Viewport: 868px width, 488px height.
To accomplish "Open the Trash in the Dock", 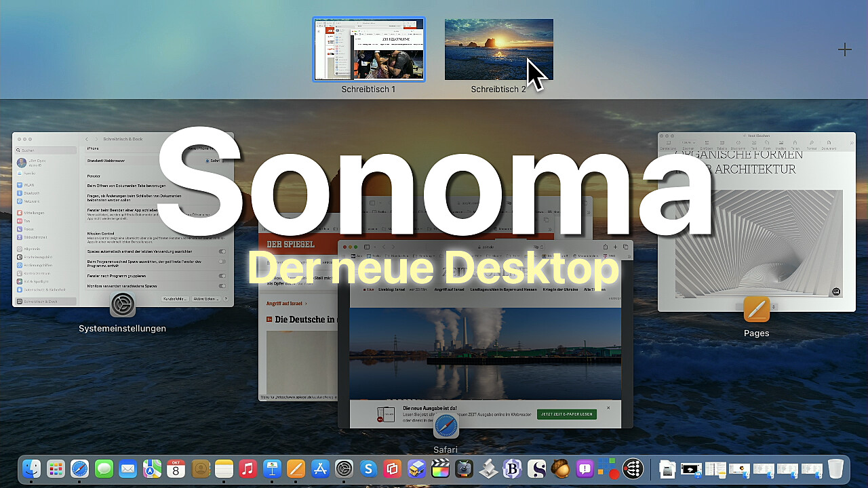I will [836, 468].
